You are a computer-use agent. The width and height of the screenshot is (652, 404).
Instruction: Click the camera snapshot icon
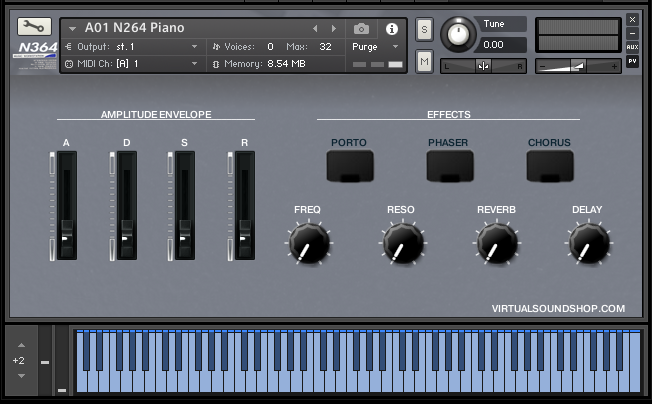(x=361, y=29)
